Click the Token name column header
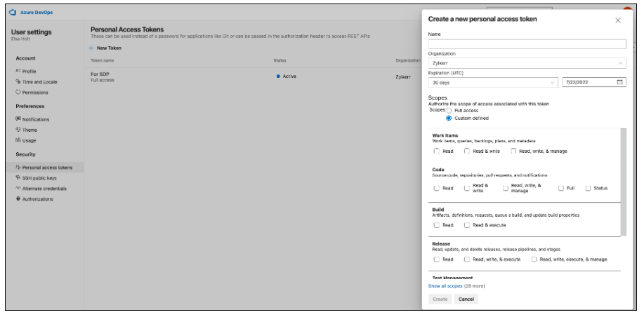The height and width of the screenshot is (317, 644). point(103,60)
